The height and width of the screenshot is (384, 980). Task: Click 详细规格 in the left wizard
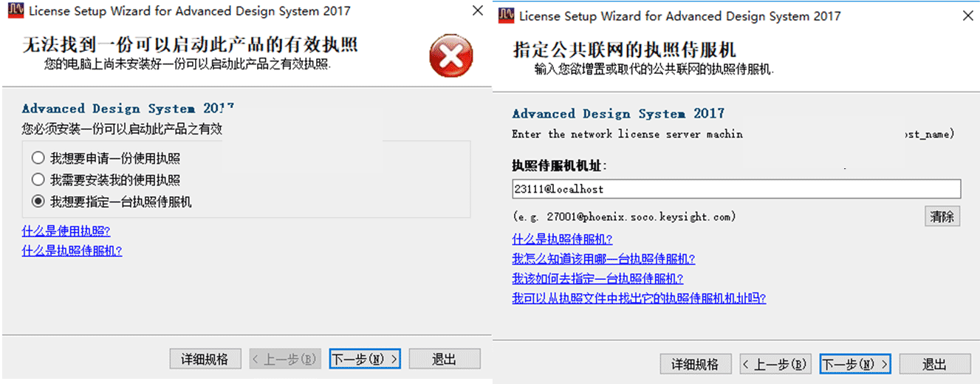[x=205, y=360]
